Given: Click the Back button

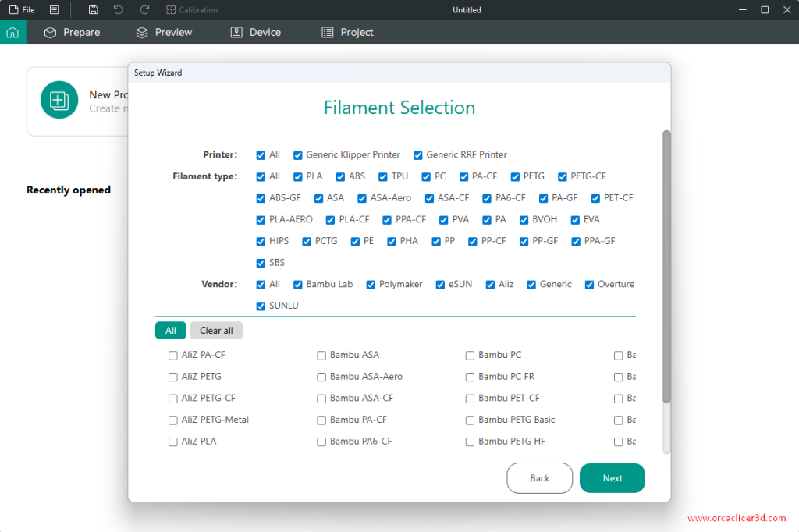Looking at the screenshot, I should 539,478.
